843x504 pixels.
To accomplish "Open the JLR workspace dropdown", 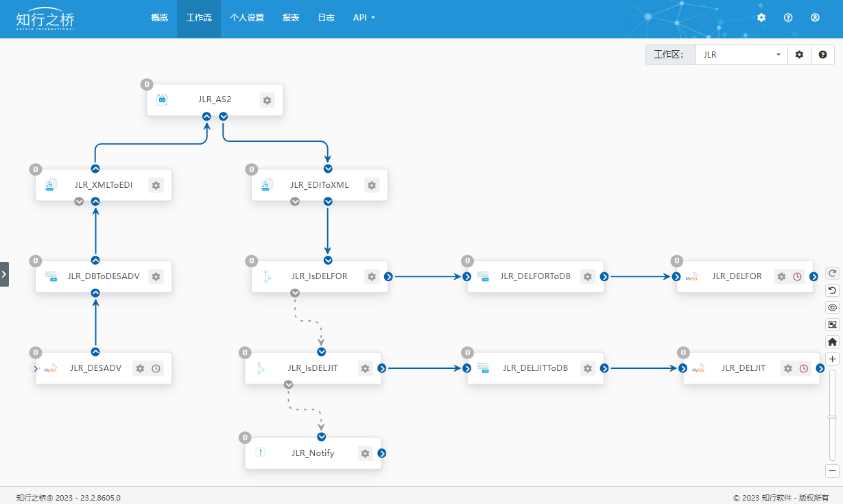I will coord(741,55).
